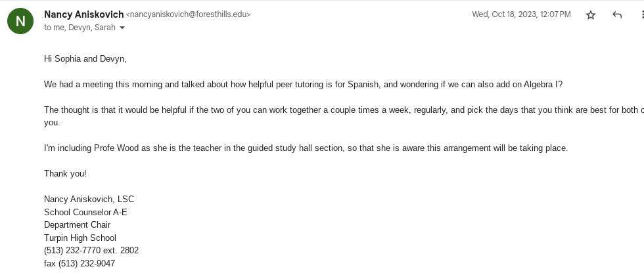Viewport: 644px width, 273px height.
Task: Click "Department Chair" in the signature
Action: point(77,224)
